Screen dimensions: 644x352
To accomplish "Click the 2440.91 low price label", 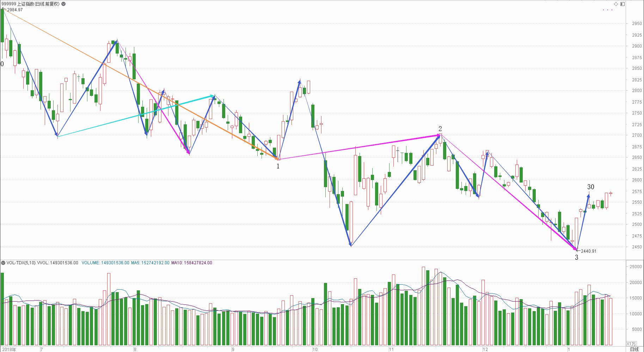I will [589, 251].
